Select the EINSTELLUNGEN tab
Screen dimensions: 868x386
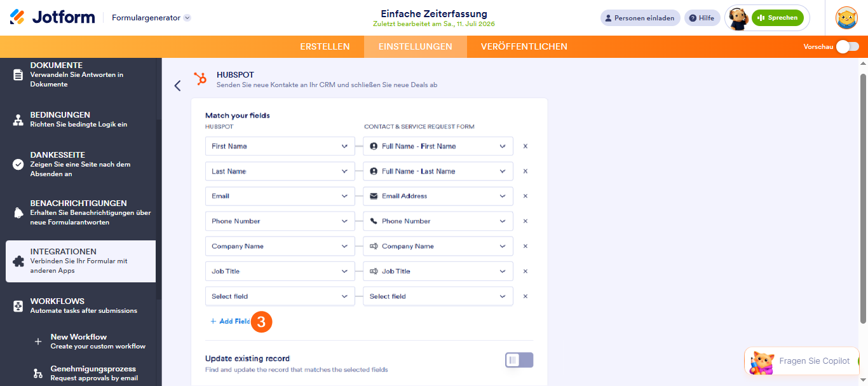[x=415, y=46]
